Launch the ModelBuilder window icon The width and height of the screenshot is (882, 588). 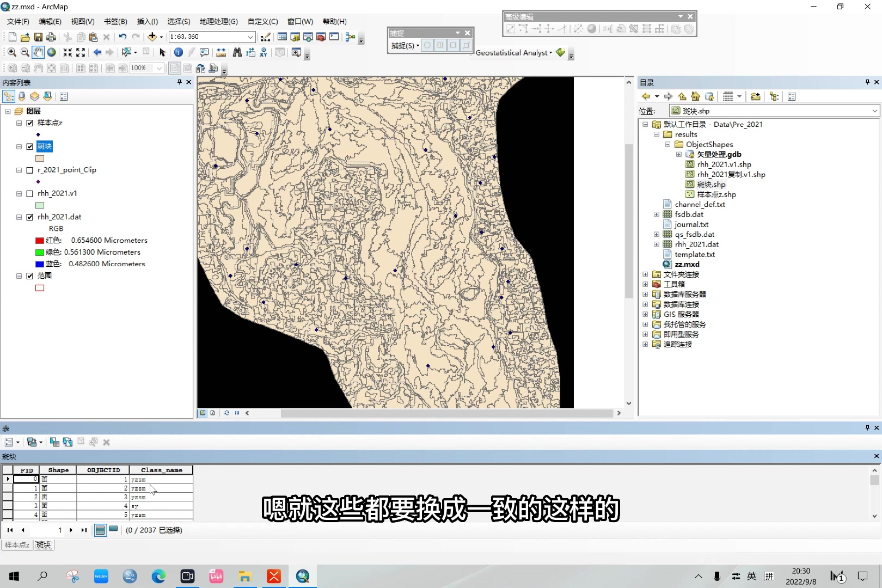351,37
